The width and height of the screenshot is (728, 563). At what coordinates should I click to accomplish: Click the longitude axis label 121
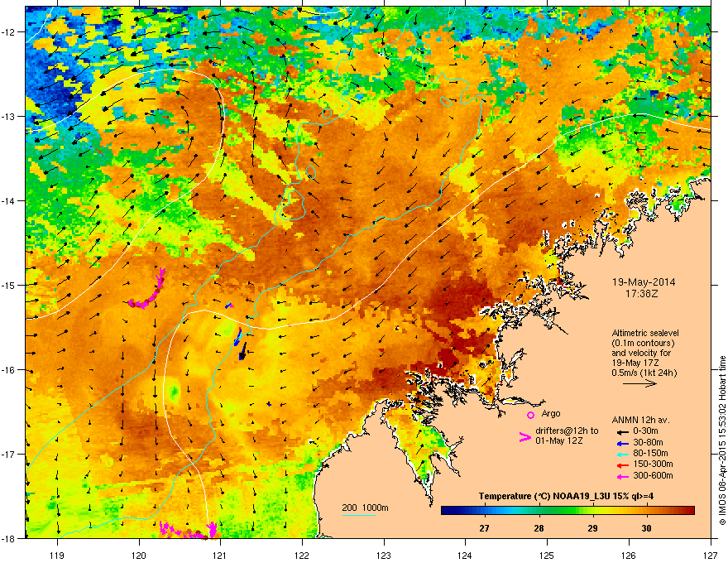[220, 555]
